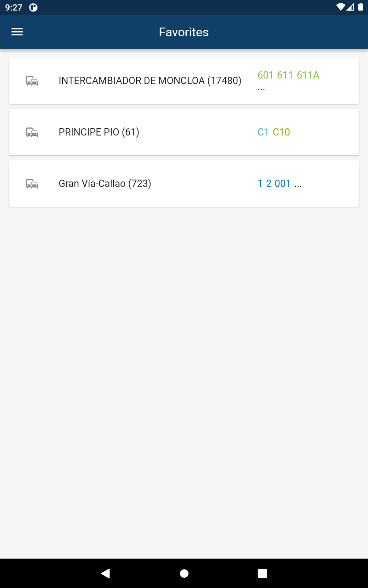The width and height of the screenshot is (368, 588).
Task: Open the INTERCAMBIADOR DE MONCLOA (17480) stop
Action: (150, 81)
